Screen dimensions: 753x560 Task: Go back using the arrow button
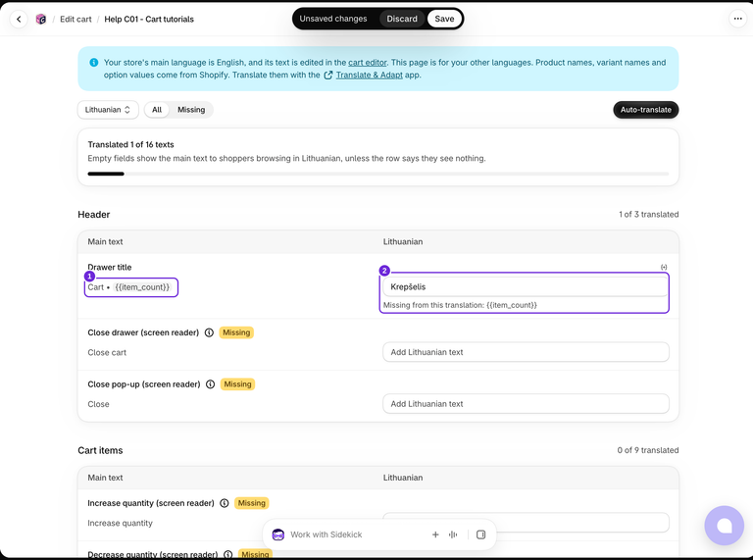coord(19,20)
